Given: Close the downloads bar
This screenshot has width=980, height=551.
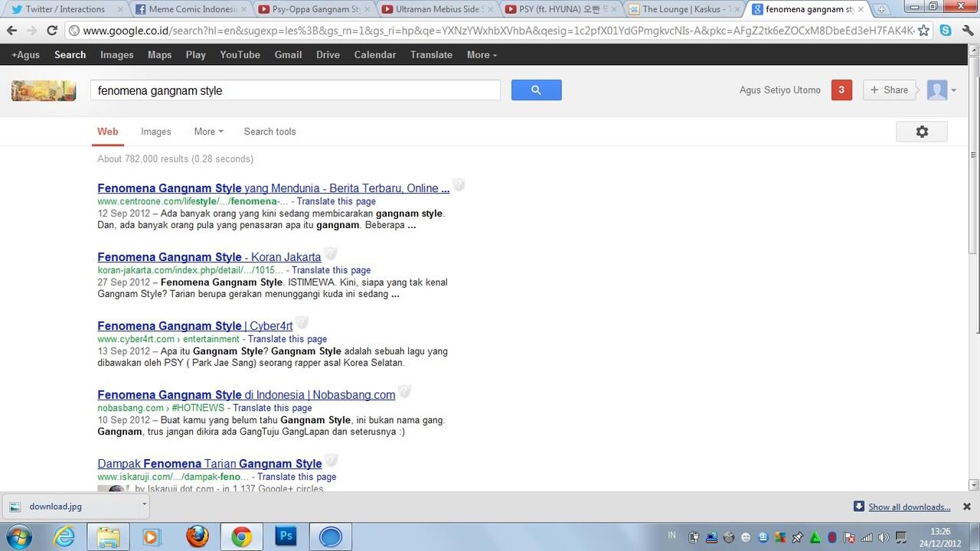Looking at the screenshot, I should coord(966,507).
